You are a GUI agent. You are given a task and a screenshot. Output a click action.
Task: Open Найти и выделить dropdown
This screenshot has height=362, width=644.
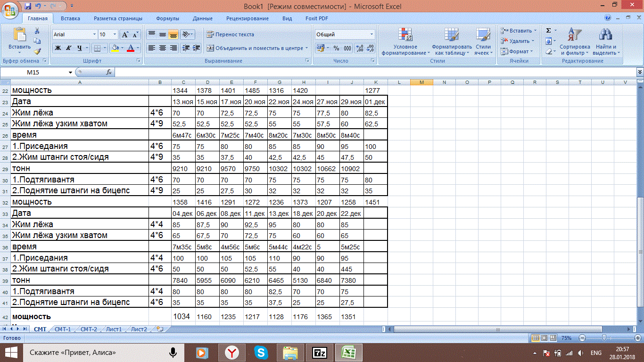606,41
